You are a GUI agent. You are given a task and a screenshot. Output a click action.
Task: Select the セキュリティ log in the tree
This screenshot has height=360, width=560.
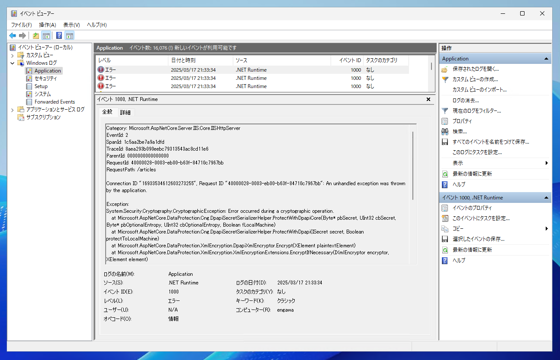point(45,79)
